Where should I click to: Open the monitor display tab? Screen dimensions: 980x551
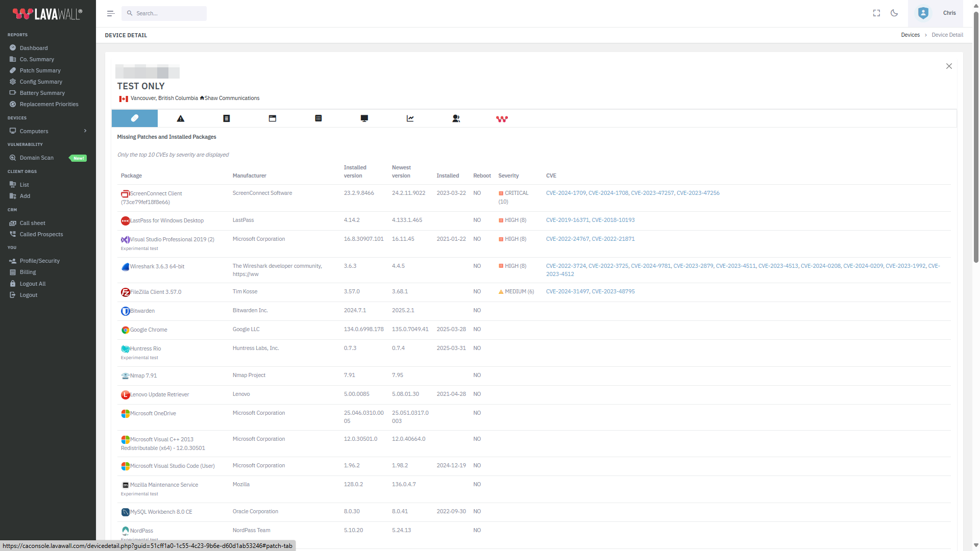tap(364, 118)
